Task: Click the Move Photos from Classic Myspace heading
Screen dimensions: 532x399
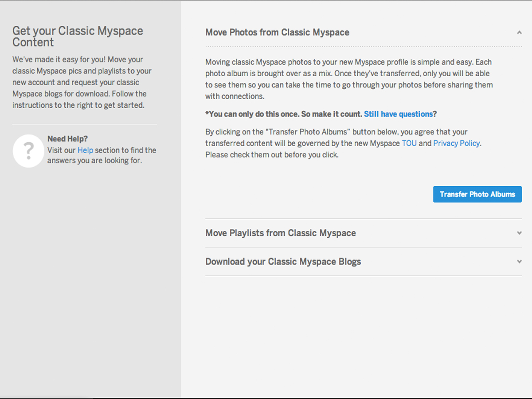Action: tap(277, 32)
